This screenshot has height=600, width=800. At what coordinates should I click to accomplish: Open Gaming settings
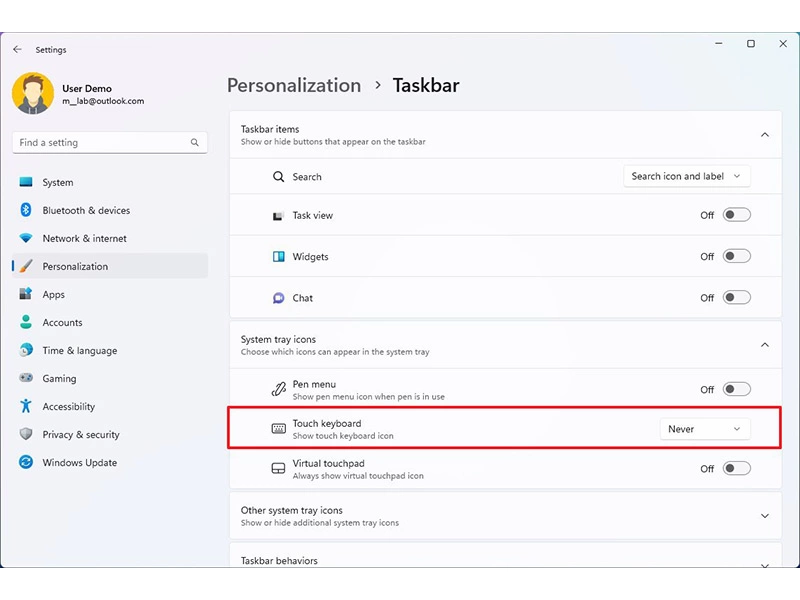60,378
